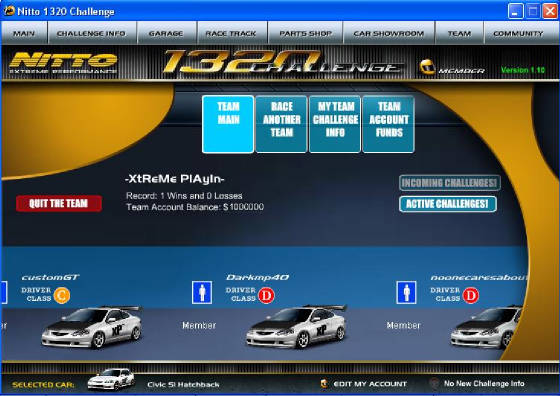Click customGT's orange class C badge
The image size is (560, 396).
(62, 296)
